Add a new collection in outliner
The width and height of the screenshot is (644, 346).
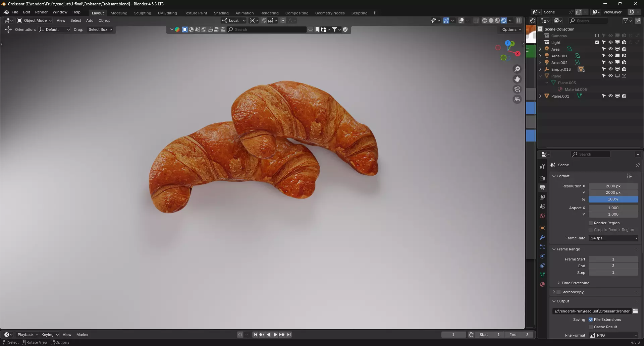tap(638, 21)
